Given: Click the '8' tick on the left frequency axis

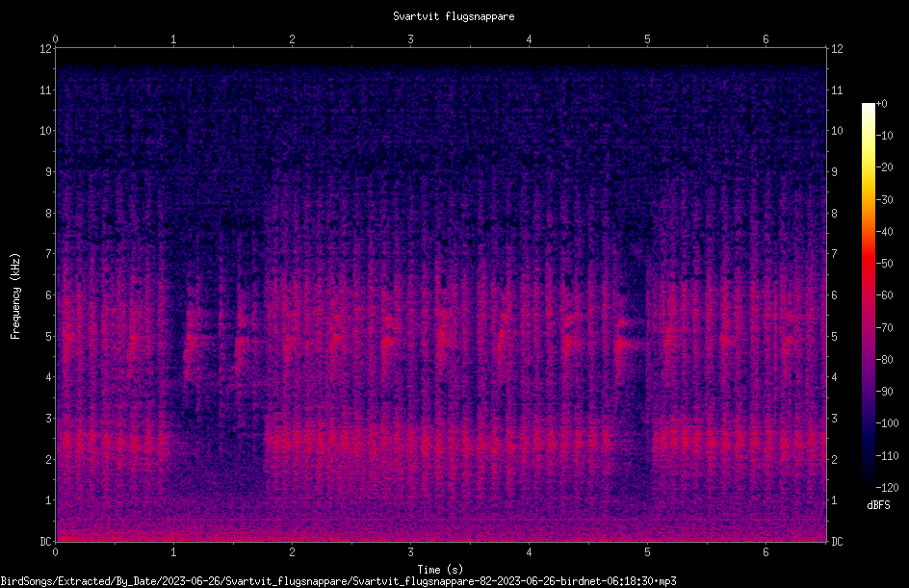Looking at the screenshot, I should pyautogui.click(x=49, y=214).
